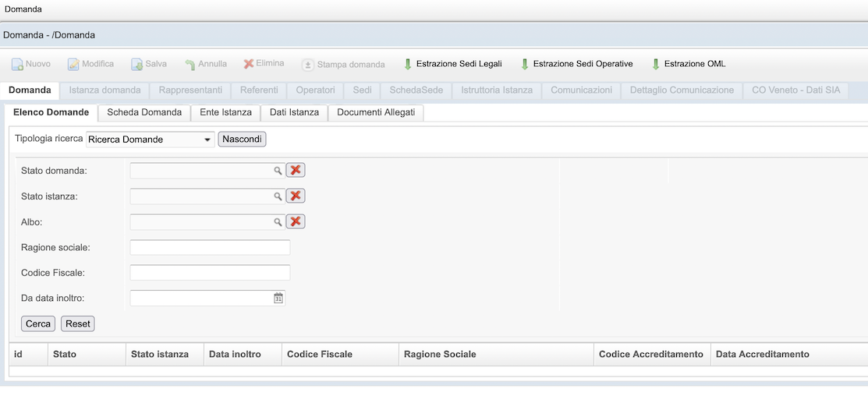Click the Estrazione Sedi Operative toolbar icon

click(525, 64)
